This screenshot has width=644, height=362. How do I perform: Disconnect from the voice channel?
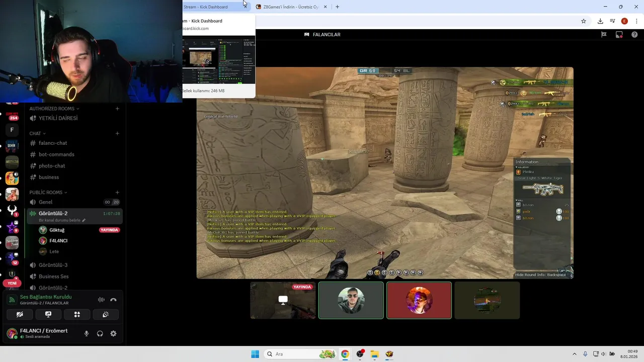pyautogui.click(x=113, y=300)
